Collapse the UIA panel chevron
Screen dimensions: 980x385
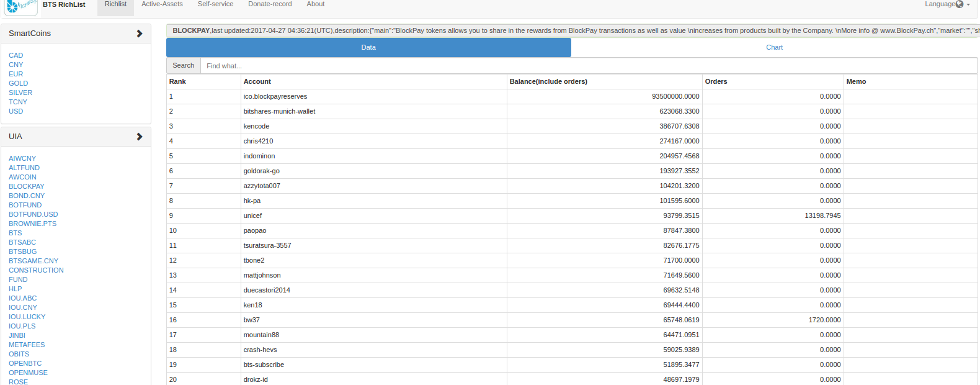tap(140, 137)
